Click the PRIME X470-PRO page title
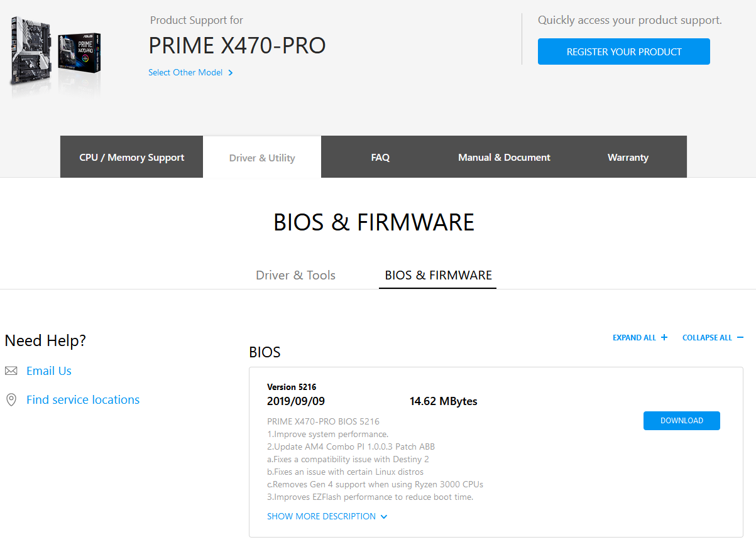Image resolution: width=756 pixels, height=552 pixels. 237,46
